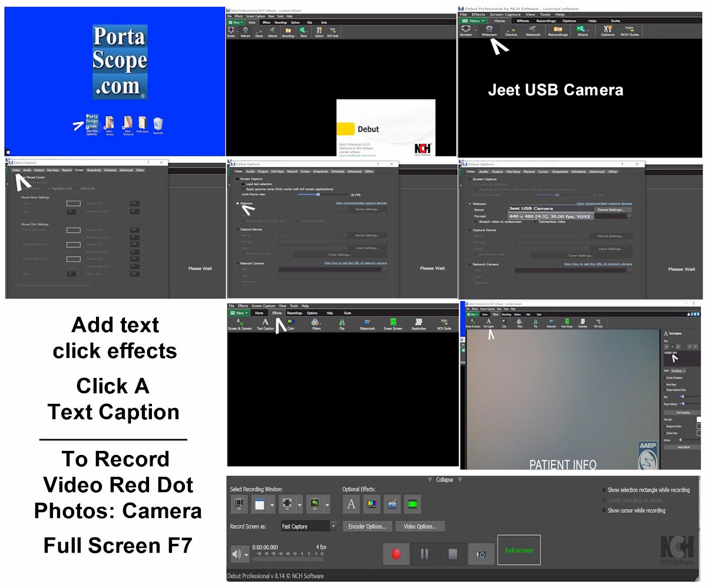The image size is (712, 588).
Task: Click recommended capture devices link in Jeet dialog
Action: coord(604,204)
